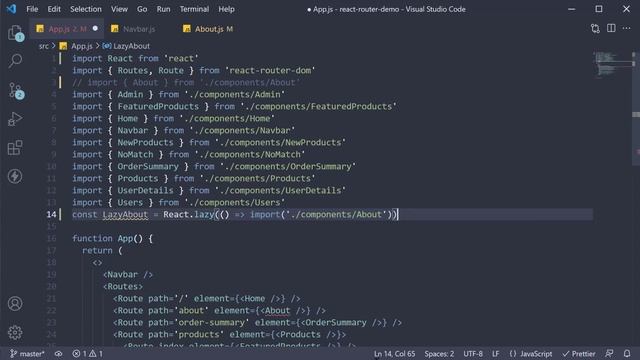
Task: Click the master branch status item
Action: click(x=27, y=353)
